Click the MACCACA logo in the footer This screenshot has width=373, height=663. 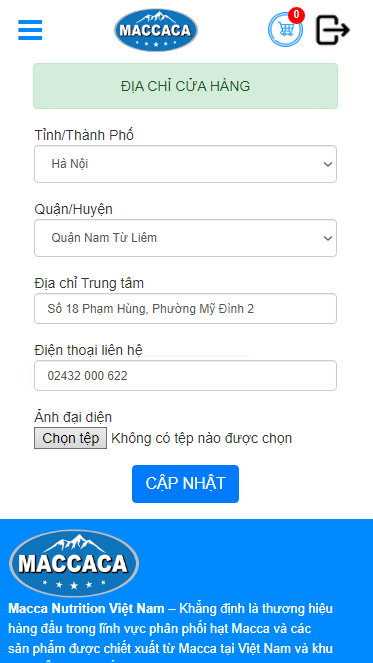point(74,563)
